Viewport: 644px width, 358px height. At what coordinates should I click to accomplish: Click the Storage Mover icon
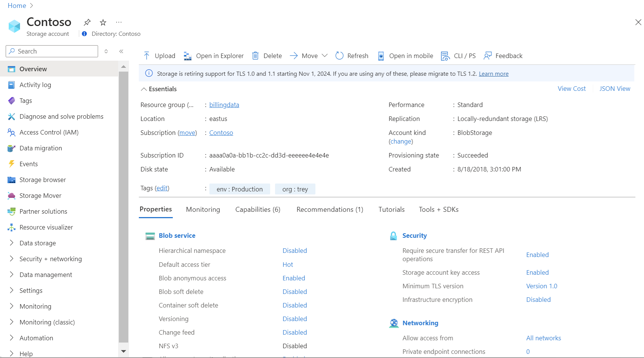(x=11, y=196)
